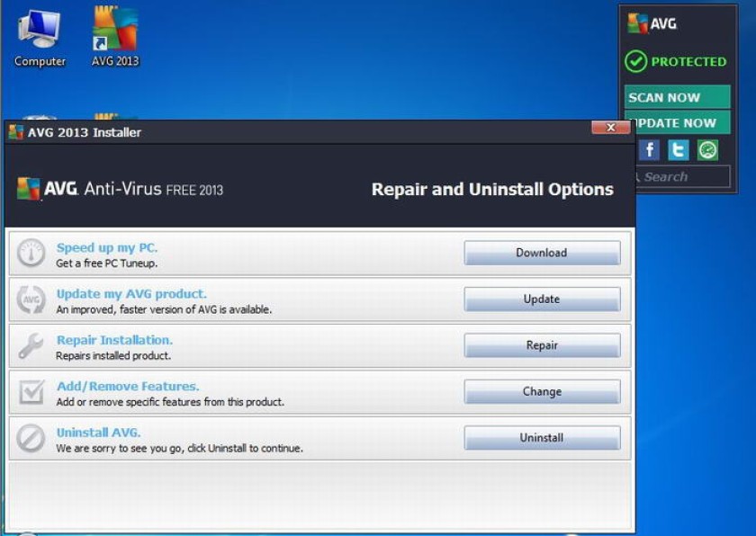Click the 'Repair Installation.' heading
This screenshot has height=536, width=756.
[115, 340]
